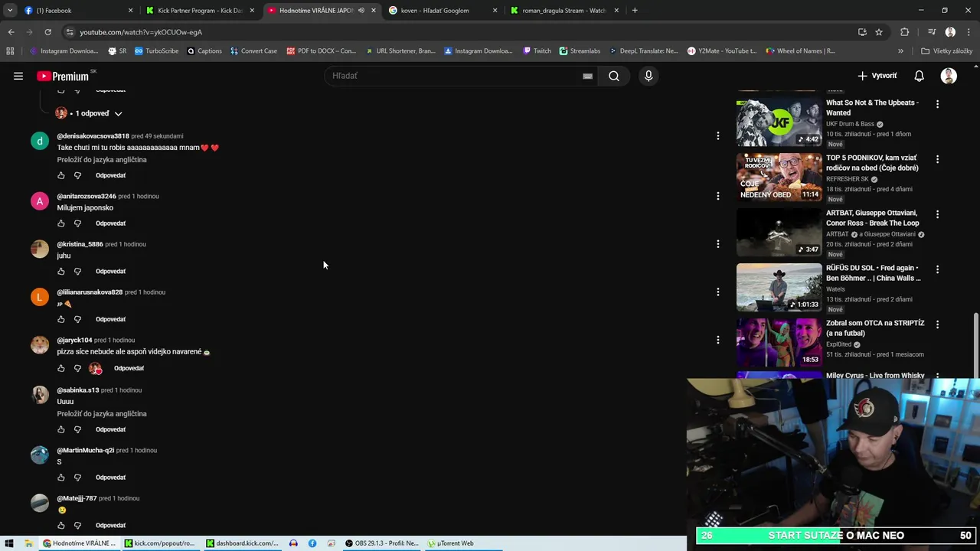The width and height of the screenshot is (980, 551).
Task: Switch to roman_dragula Stream tab
Action: pyautogui.click(x=563, y=11)
